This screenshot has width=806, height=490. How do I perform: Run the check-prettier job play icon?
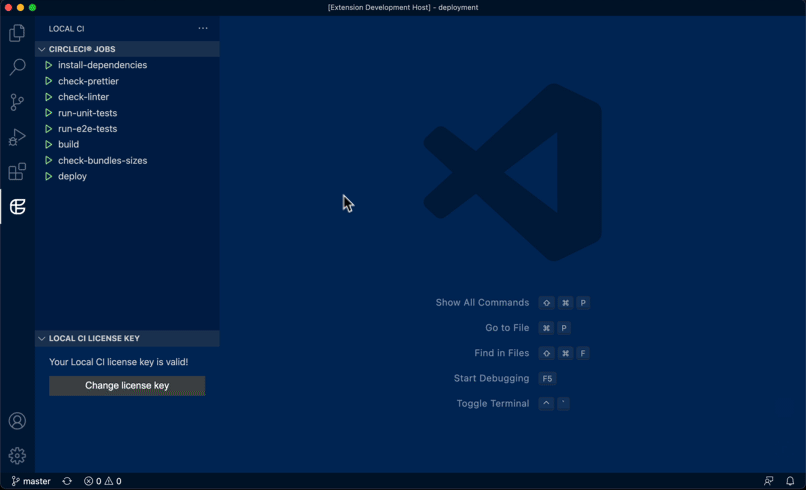48,81
